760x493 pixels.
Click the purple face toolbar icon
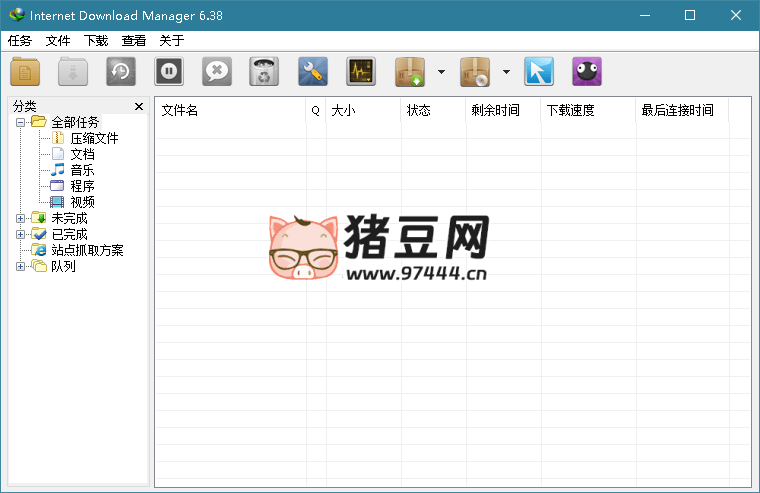pos(587,72)
